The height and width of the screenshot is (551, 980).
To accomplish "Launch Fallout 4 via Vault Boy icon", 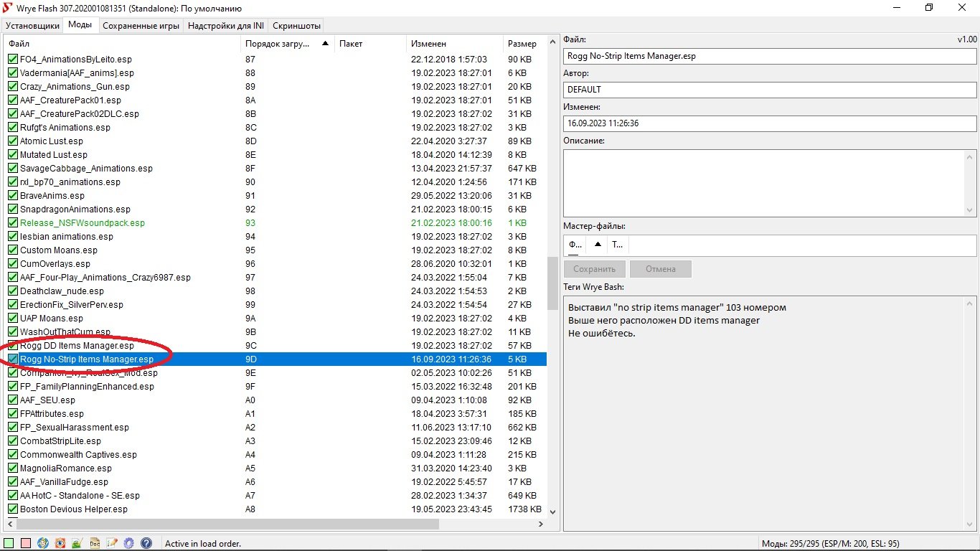I will pyautogui.click(x=43, y=543).
